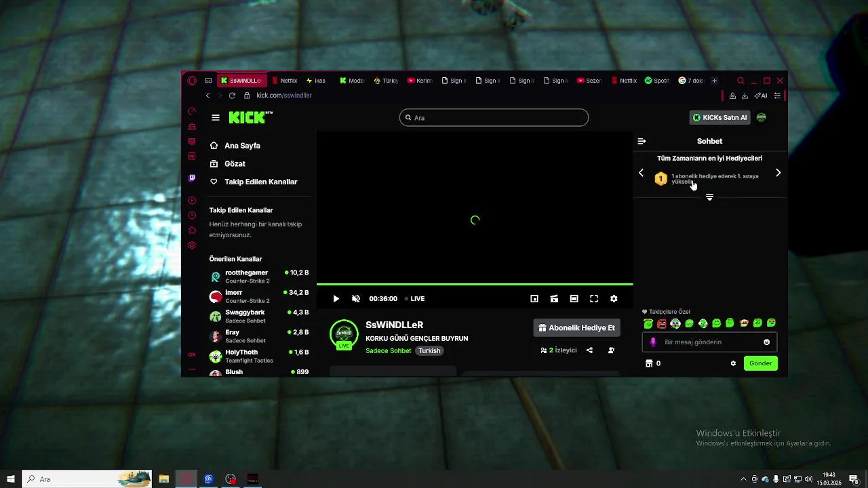Open imorr recommended channel
The height and width of the screenshot is (488, 868).
click(x=259, y=296)
